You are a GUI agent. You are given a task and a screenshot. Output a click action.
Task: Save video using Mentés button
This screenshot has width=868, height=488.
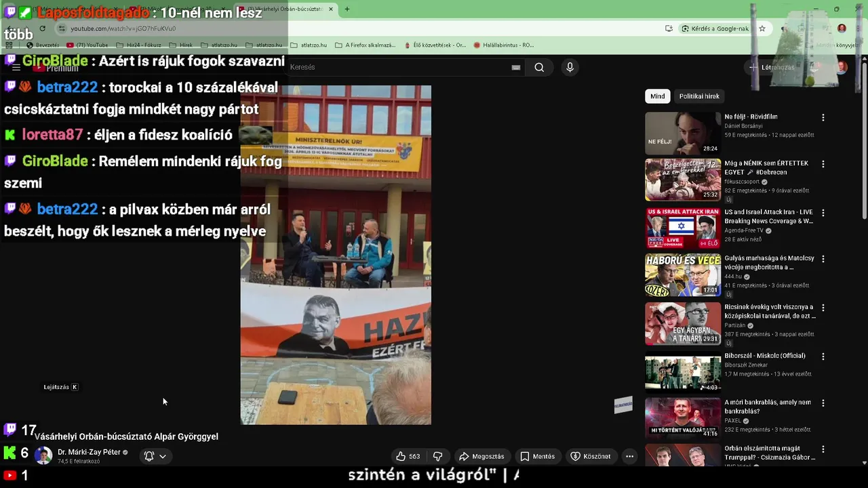coord(537,456)
